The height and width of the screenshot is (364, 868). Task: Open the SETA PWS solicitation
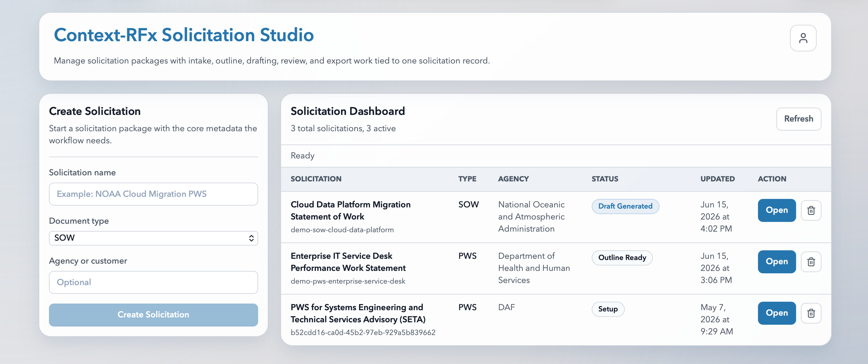point(776,313)
